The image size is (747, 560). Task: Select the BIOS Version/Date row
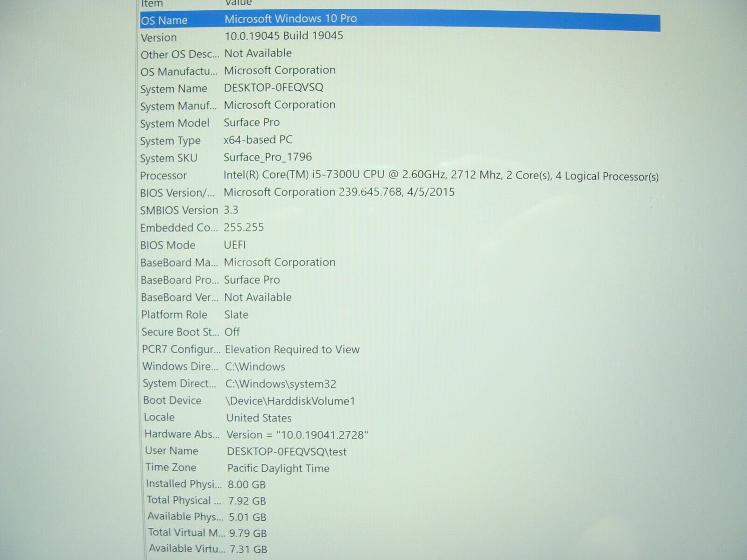[400, 193]
